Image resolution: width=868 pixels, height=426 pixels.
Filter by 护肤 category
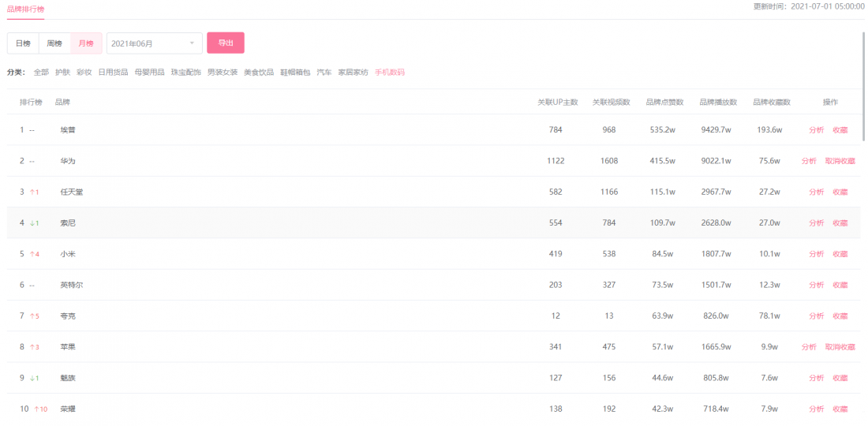click(62, 73)
